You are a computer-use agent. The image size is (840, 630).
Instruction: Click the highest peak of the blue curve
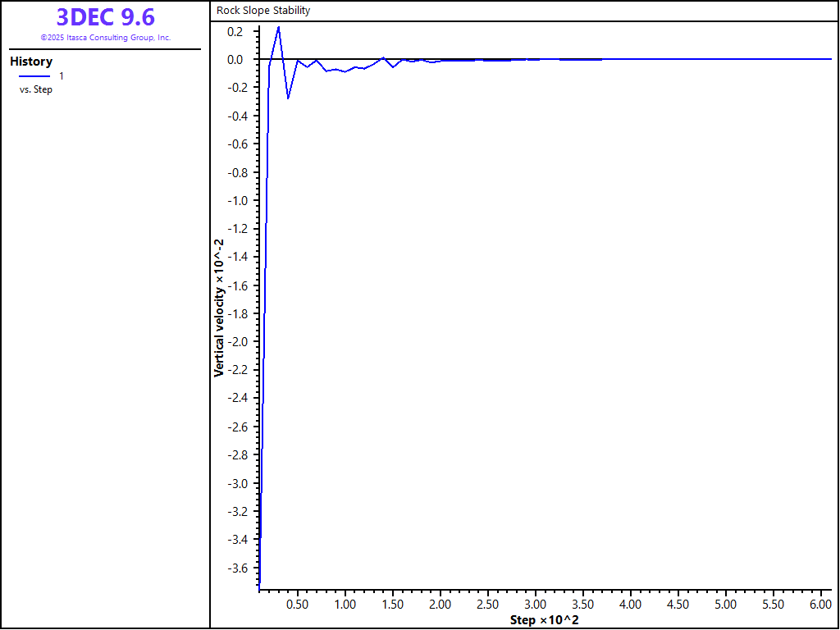pos(278,27)
